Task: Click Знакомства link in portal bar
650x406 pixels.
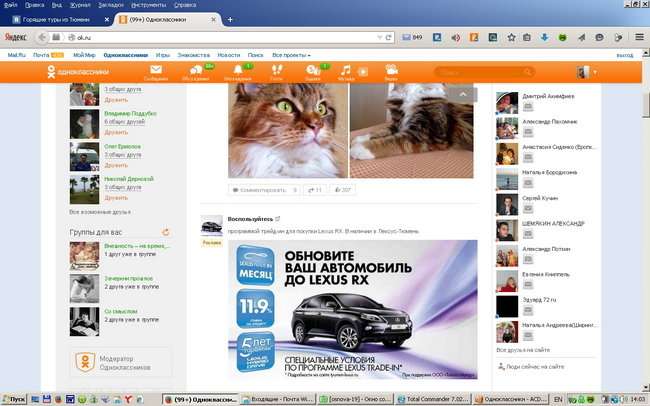Action: click(x=194, y=55)
